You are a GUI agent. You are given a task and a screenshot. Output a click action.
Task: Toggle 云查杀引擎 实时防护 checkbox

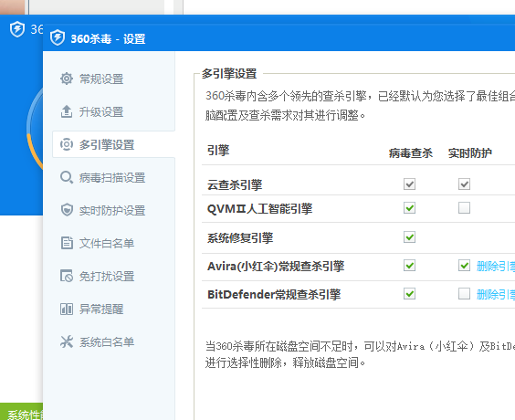(x=464, y=184)
